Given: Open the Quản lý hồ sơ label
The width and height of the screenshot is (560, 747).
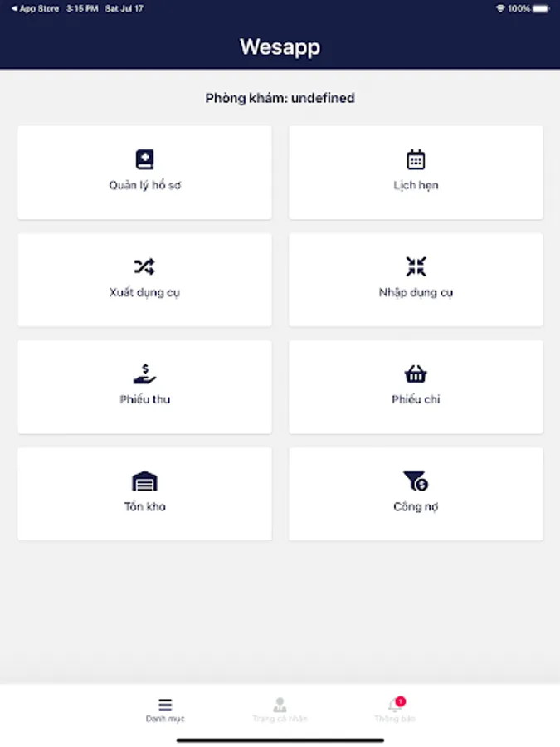Looking at the screenshot, I should [144, 185].
